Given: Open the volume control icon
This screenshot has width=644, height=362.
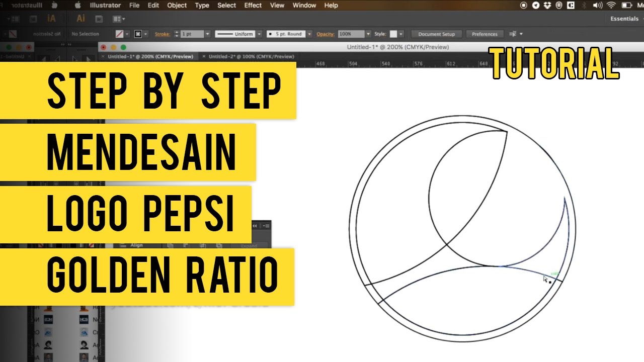Looking at the screenshot, I should 597,6.
